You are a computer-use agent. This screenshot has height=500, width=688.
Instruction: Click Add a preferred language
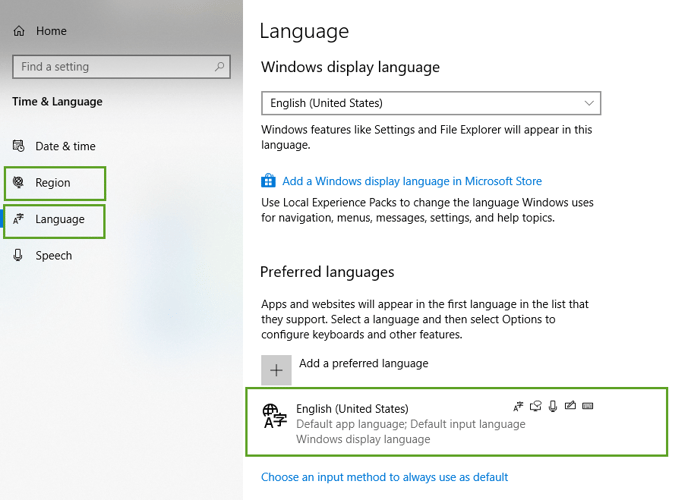click(x=363, y=363)
